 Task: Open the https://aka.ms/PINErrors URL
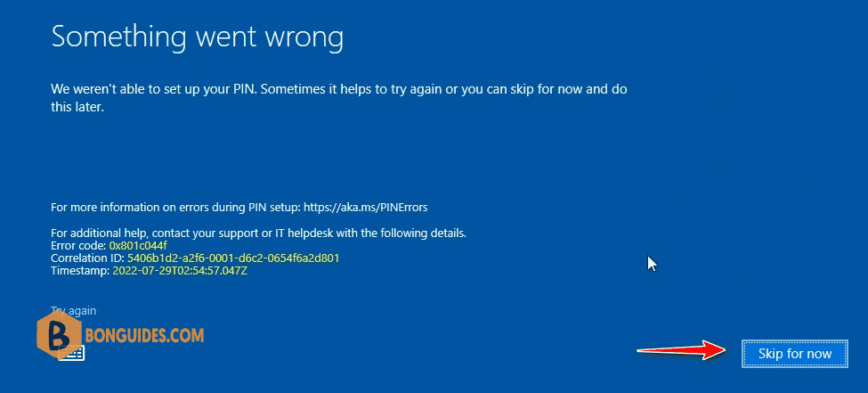(366, 208)
